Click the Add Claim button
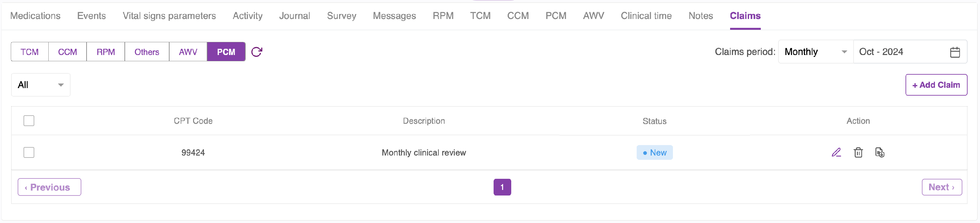Screen dimensions: 980x223 (x=936, y=84)
